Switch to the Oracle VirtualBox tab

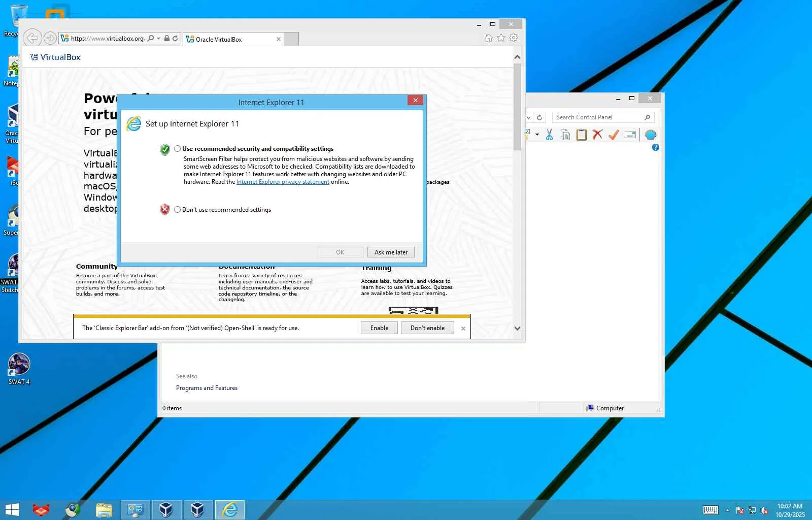tap(233, 39)
